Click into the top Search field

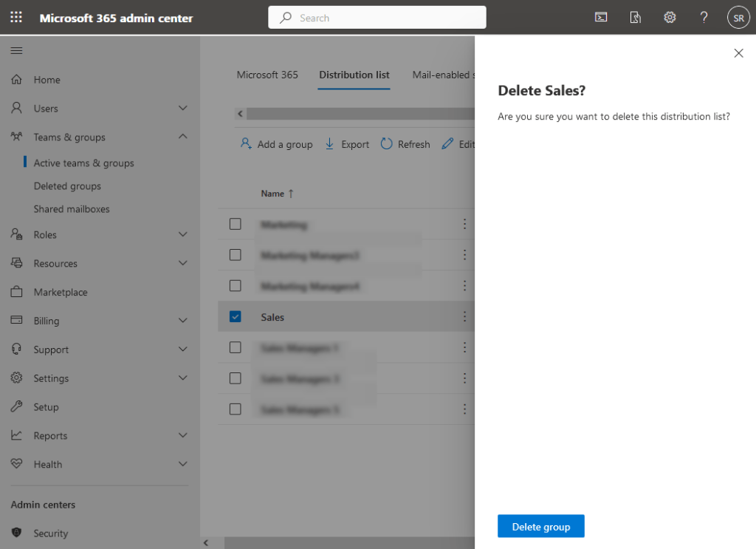click(377, 17)
